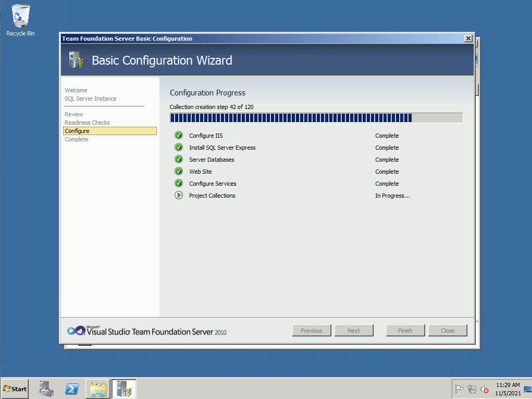Image resolution: width=532 pixels, height=399 pixels.
Task: Select the SQL Server Instance step
Action: pyautogui.click(x=91, y=99)
